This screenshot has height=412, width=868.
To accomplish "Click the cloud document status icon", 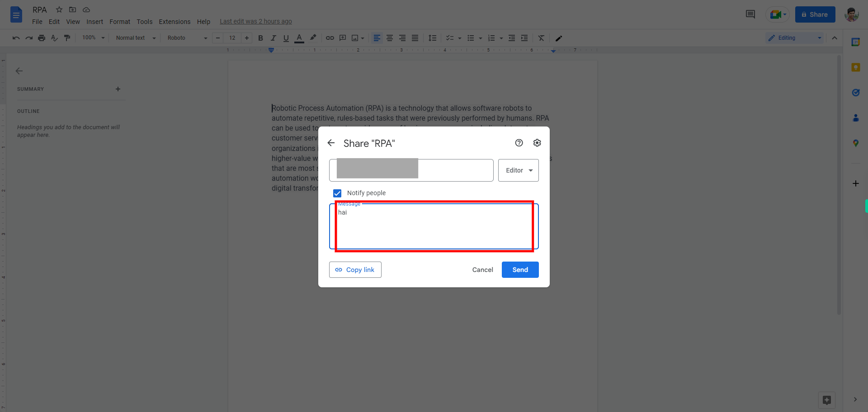I will 86,9.
